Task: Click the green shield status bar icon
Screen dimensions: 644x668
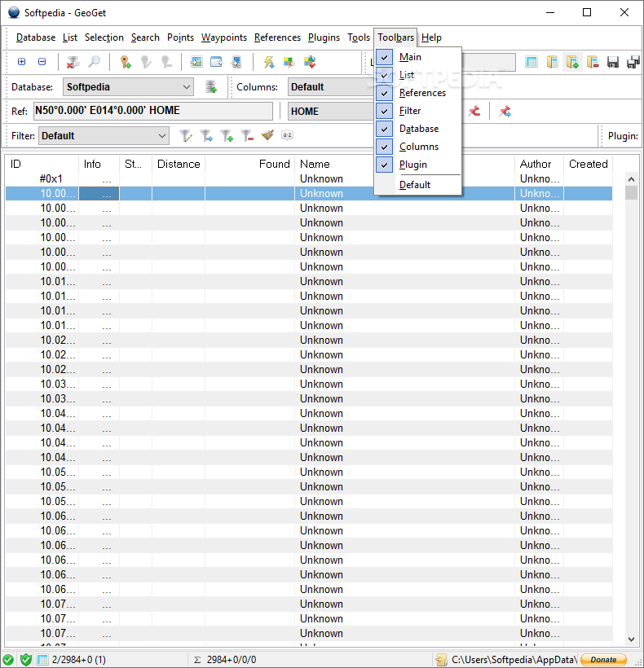Action: [26, 660]
